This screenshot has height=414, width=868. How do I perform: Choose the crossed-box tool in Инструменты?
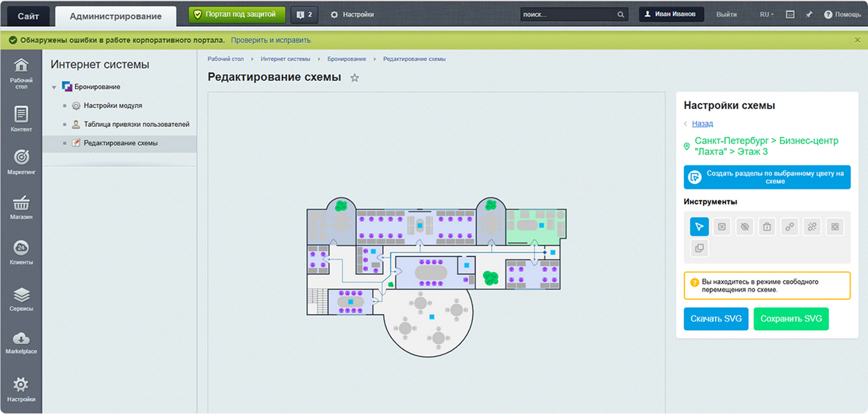tap(722, 227)
